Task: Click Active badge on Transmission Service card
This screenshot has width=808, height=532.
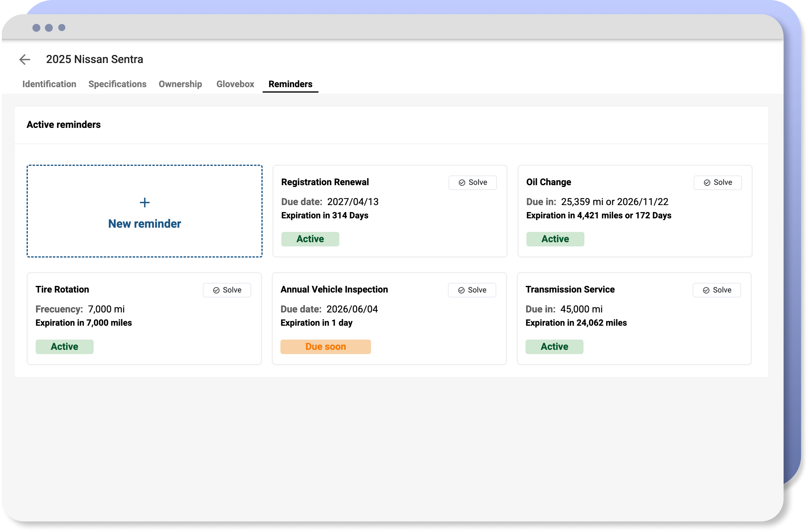Action: 554,347
